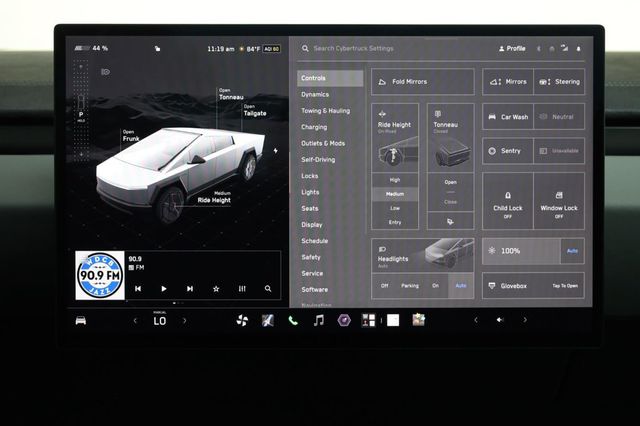Open climate fan icon in the dock
This screenshot has width=640, height=426.
tap(242, 321)
